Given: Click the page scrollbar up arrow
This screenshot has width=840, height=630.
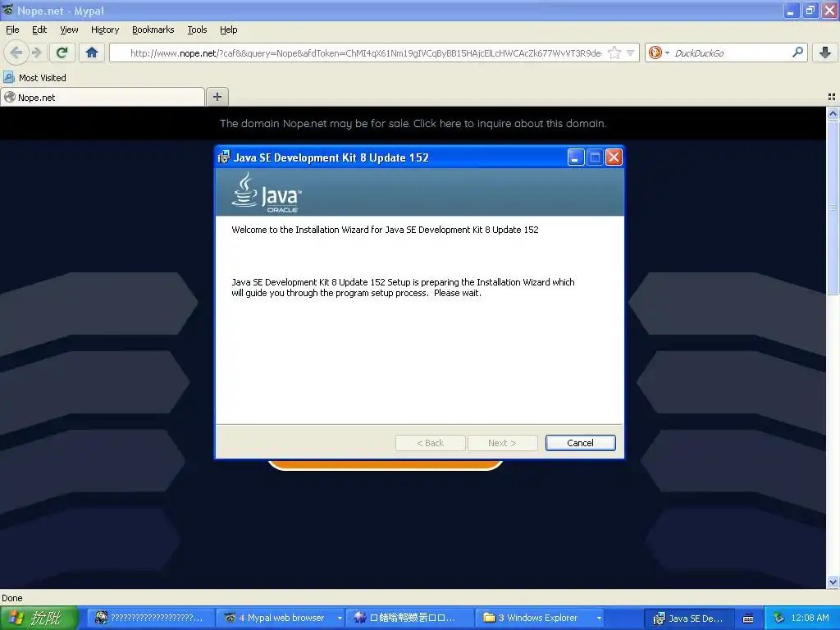Looking at the screenshot, I should pyautogui.click(x=833, y=113).
